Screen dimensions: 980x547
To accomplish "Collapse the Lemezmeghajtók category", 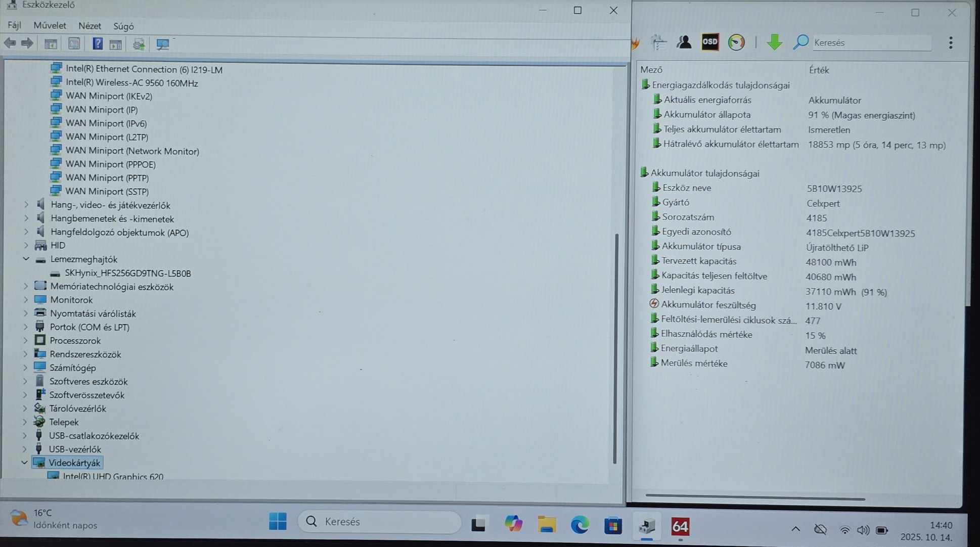I will [x=26, y=259].
